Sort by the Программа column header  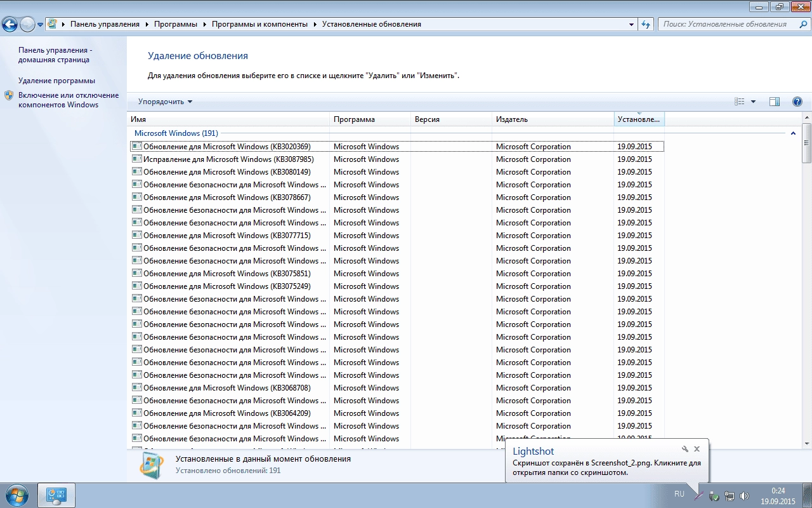coord(370,119)
